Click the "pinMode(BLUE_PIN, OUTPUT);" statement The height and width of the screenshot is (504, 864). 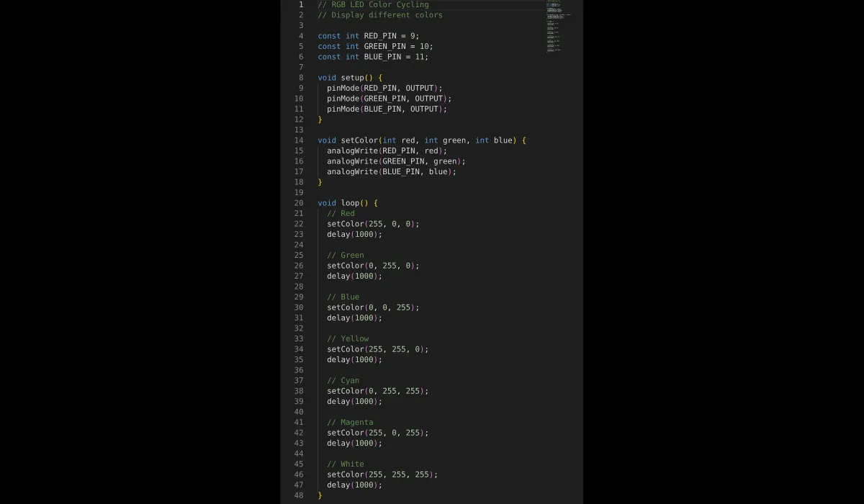(x=387, y=109)
